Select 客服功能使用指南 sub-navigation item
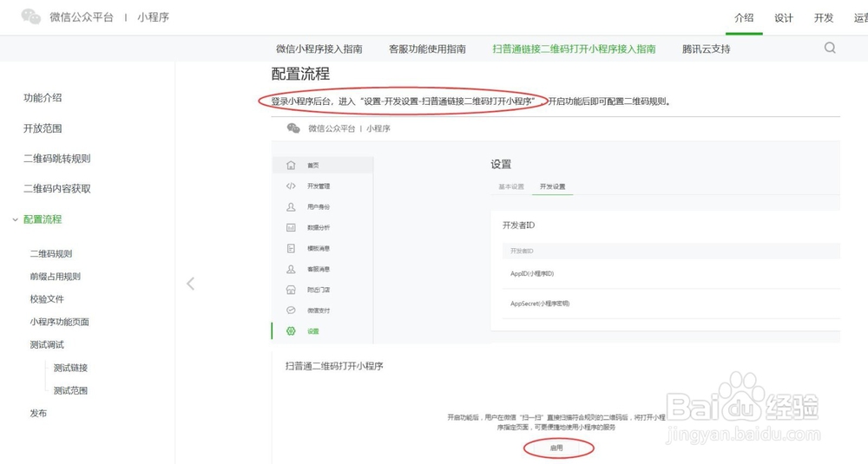The image size is (868, 464). [x=427, y=49]
